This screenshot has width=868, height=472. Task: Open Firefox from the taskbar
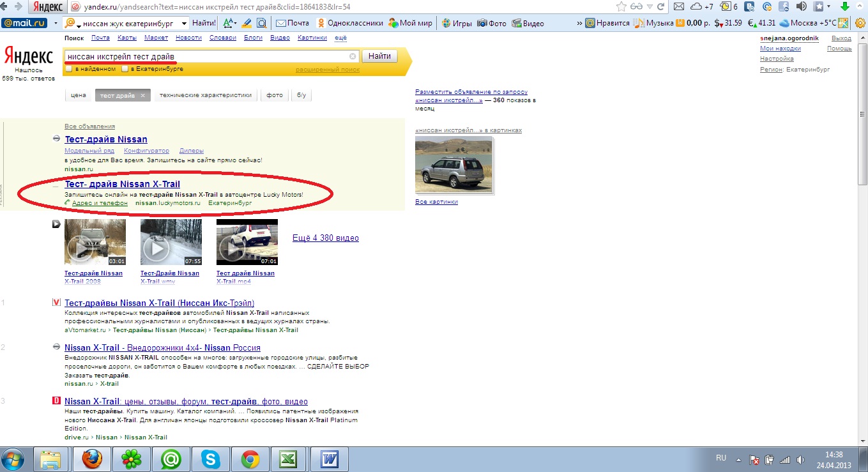(91, 459)
